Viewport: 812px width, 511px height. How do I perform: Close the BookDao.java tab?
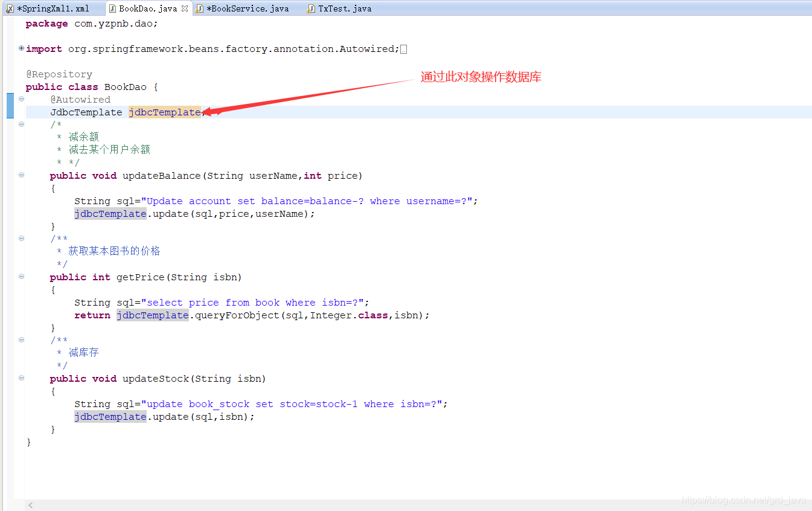click(185, 8)
